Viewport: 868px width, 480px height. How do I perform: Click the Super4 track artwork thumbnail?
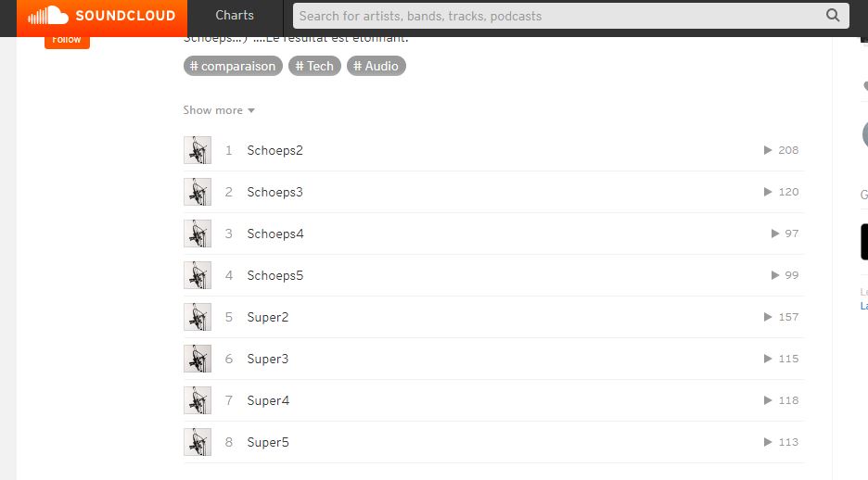click(198, 400)
